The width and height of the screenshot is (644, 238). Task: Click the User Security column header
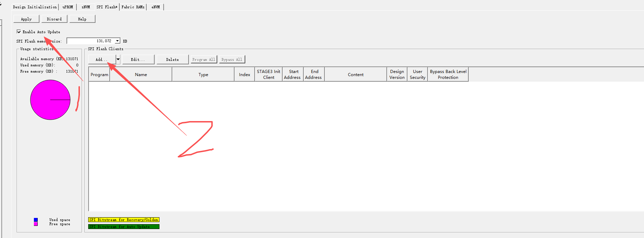[x=417, y=74]
